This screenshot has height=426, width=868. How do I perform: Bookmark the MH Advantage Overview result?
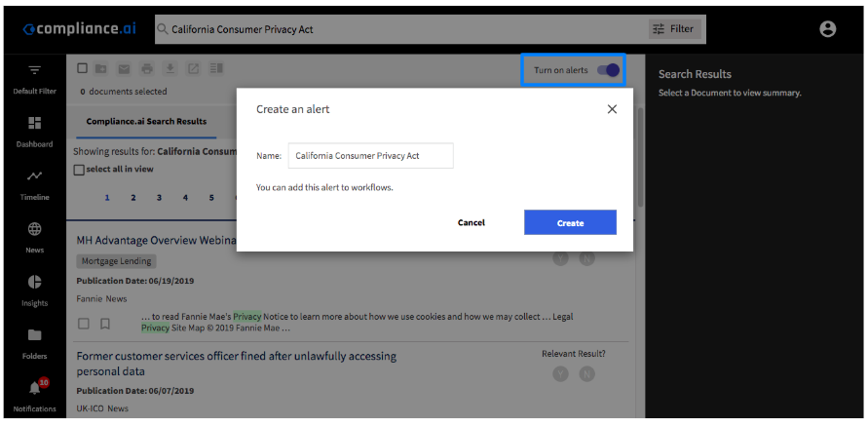click(x=104, y=324)
